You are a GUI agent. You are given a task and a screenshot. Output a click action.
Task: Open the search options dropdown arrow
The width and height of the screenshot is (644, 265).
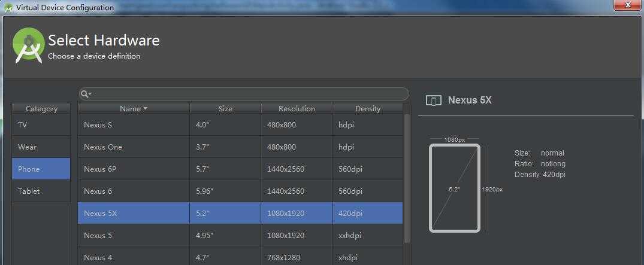[x=90, y=94]
